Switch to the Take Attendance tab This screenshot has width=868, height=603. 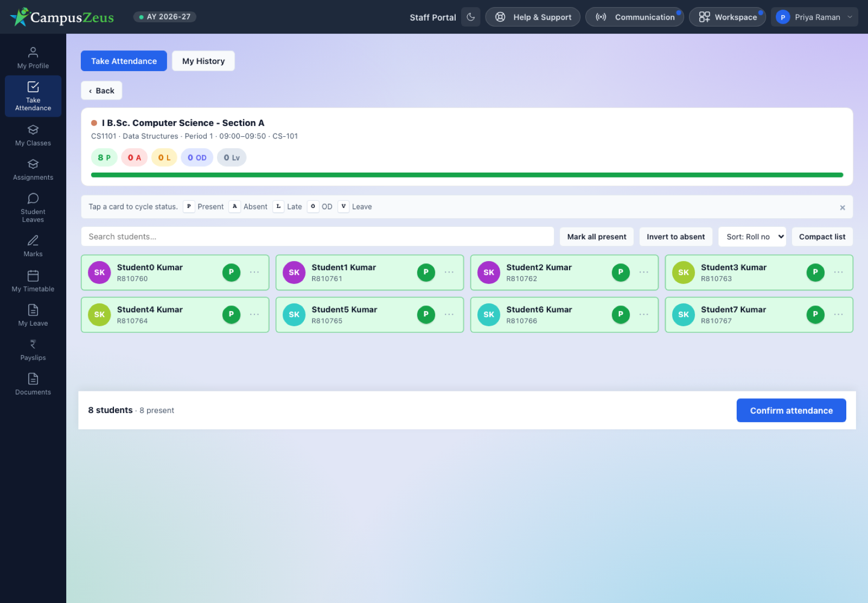tap(124, 61)
